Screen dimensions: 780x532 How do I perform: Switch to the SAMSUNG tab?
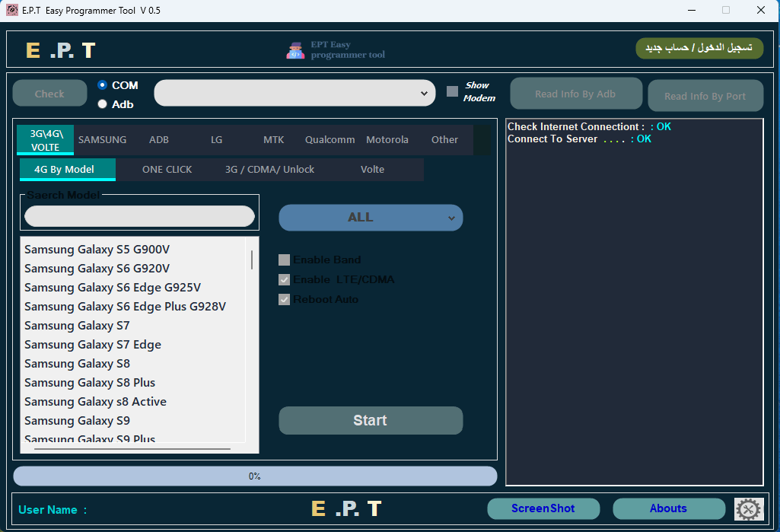102,140
